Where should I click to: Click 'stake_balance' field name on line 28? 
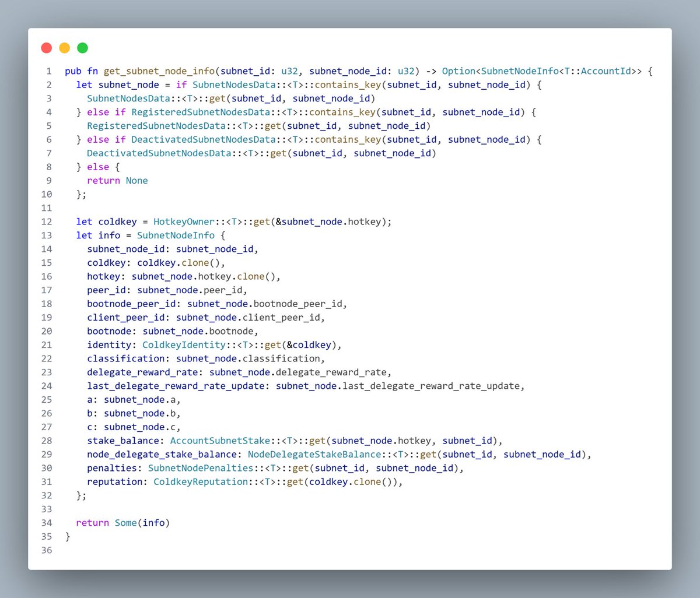[x=123, y=441]
